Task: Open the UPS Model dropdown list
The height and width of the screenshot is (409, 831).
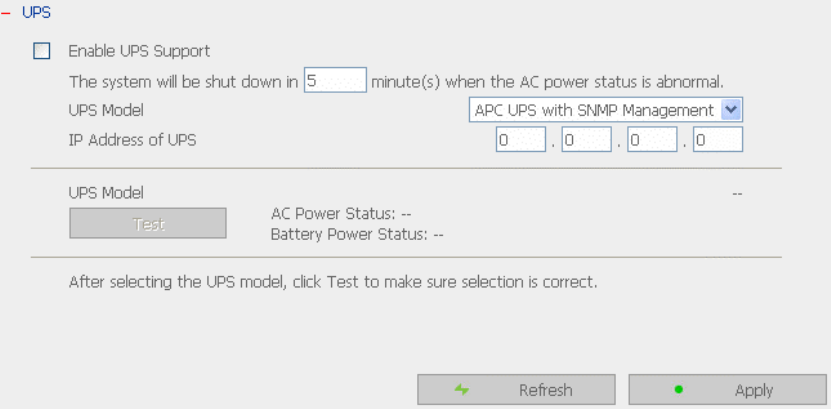Action: 594,110
